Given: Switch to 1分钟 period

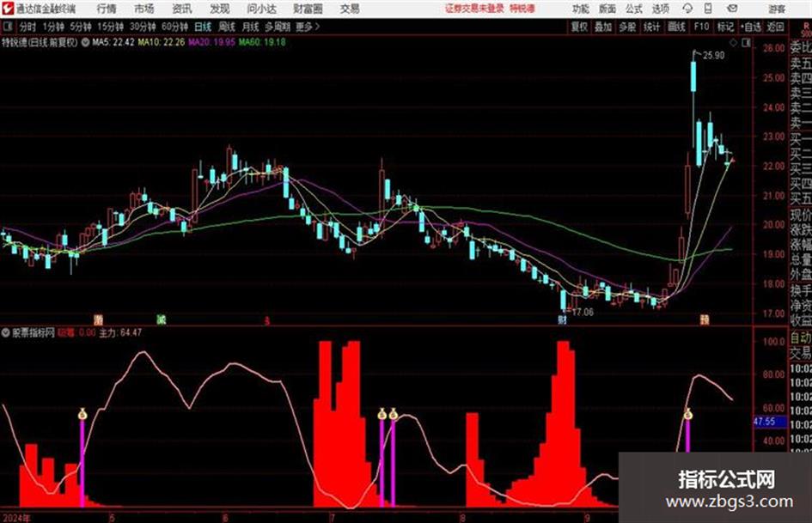Looking at the screenshot, I should click(x=52, y=27).
